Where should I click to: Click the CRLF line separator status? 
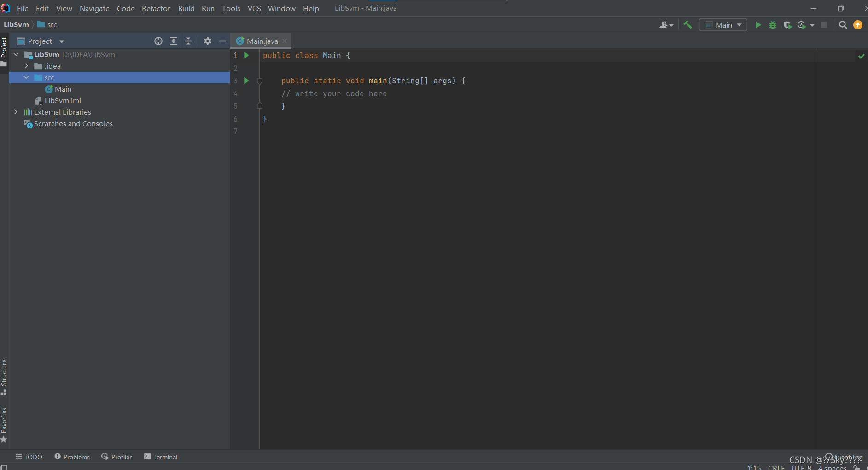click(x=776, y=467)
